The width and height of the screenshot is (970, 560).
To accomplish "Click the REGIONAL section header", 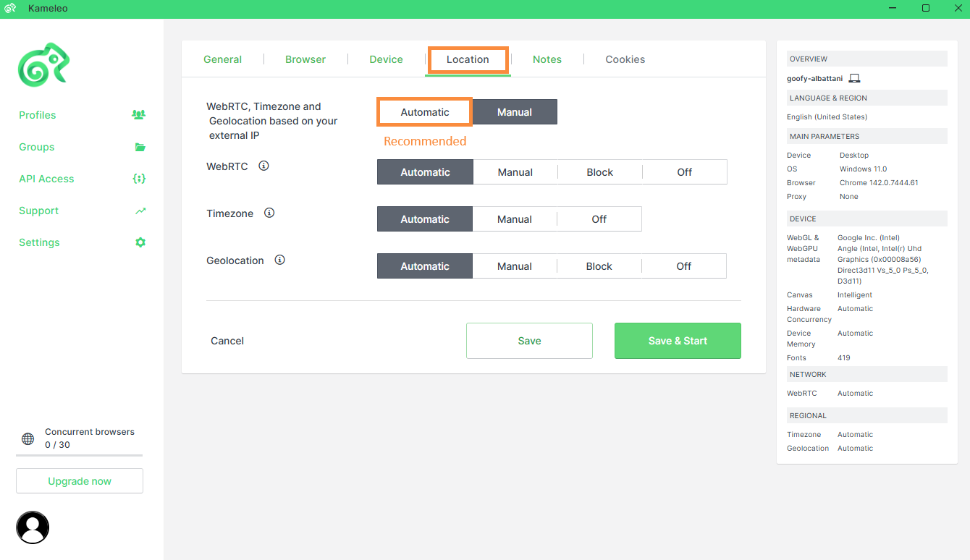I will coord(866,415).
